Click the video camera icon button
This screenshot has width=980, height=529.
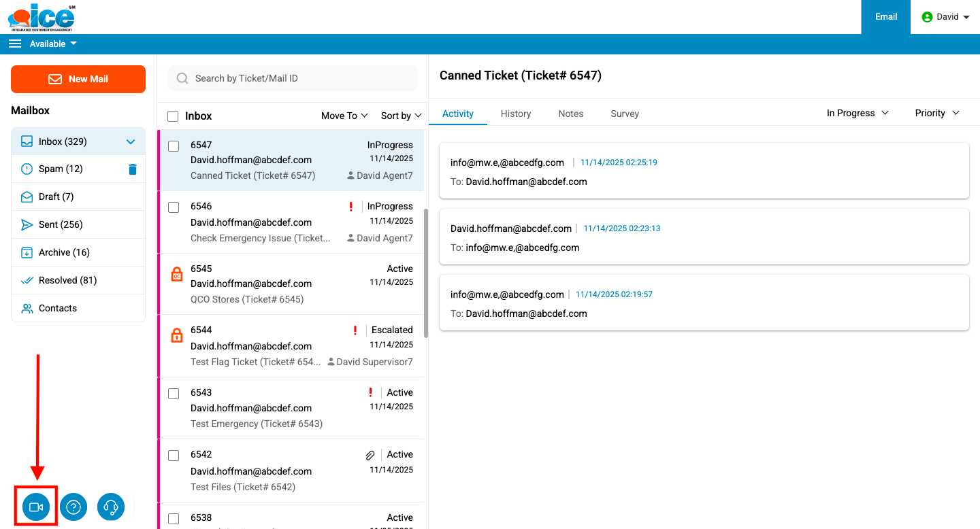click(x=36, y=507)
